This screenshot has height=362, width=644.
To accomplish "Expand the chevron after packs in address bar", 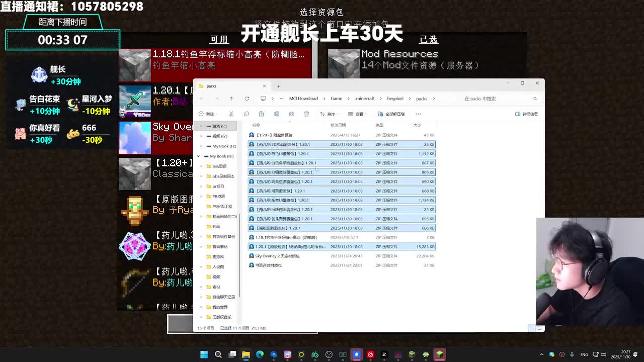I will click(433, 99).
